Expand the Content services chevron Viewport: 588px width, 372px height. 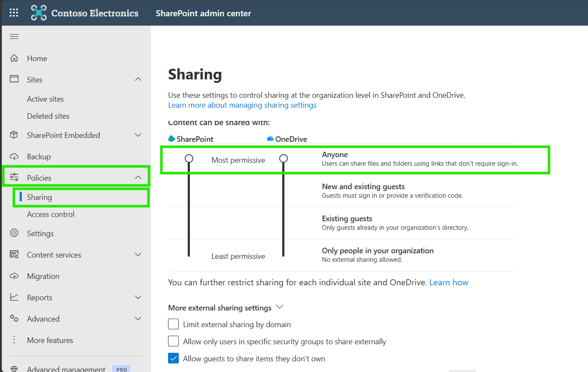(138, 255)
